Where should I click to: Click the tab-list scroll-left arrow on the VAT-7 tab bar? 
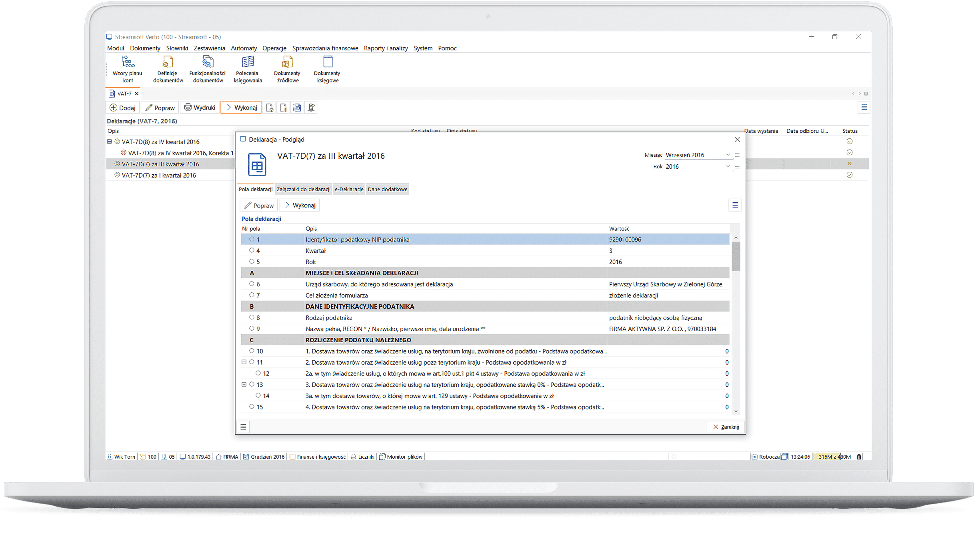tap(853, 94)
